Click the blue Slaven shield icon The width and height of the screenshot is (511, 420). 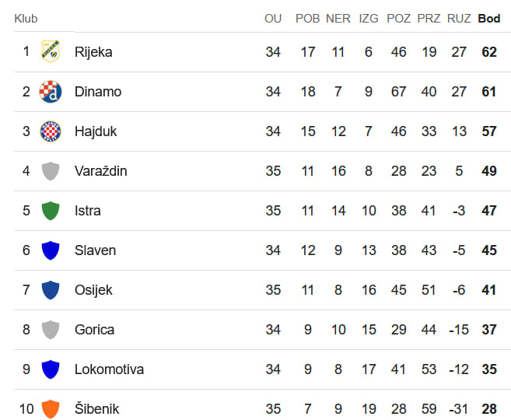51,250
